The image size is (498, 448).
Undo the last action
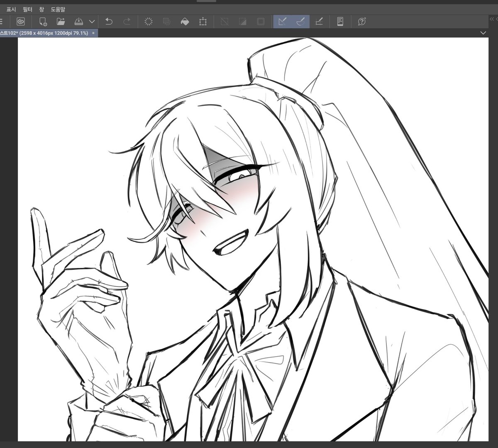point(109,22)
